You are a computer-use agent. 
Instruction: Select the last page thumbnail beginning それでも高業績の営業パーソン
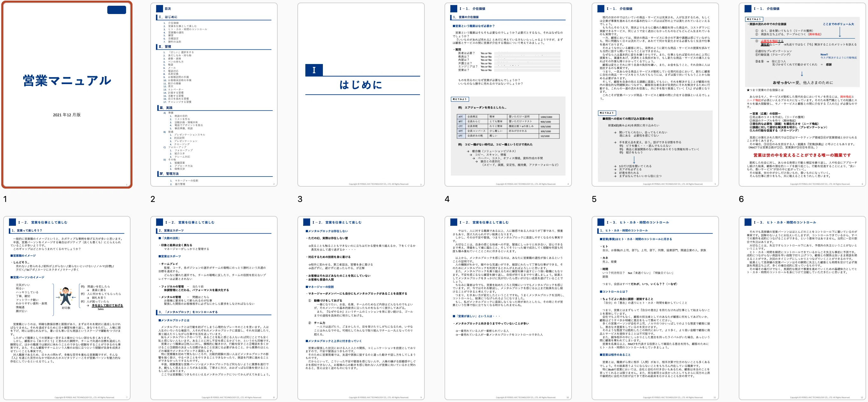pyautogui.click(x=802, y=308)
